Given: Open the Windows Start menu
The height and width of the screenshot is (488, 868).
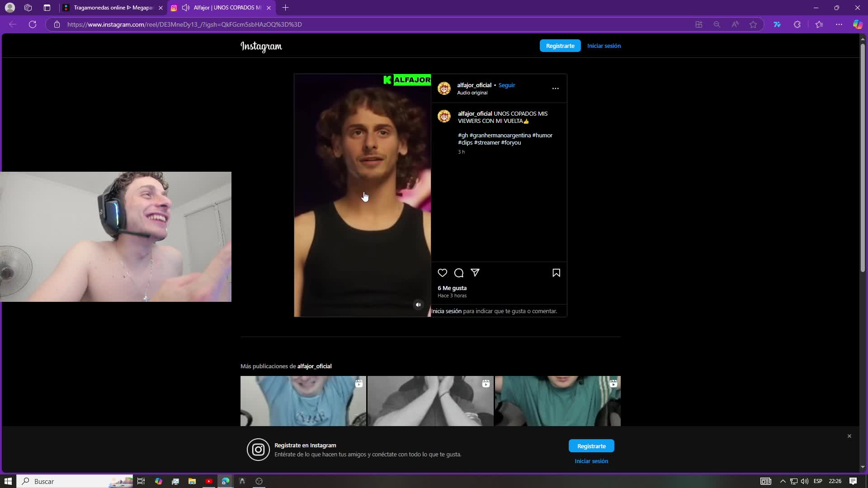Looking at the screenshot, I should tap(8, 481).
